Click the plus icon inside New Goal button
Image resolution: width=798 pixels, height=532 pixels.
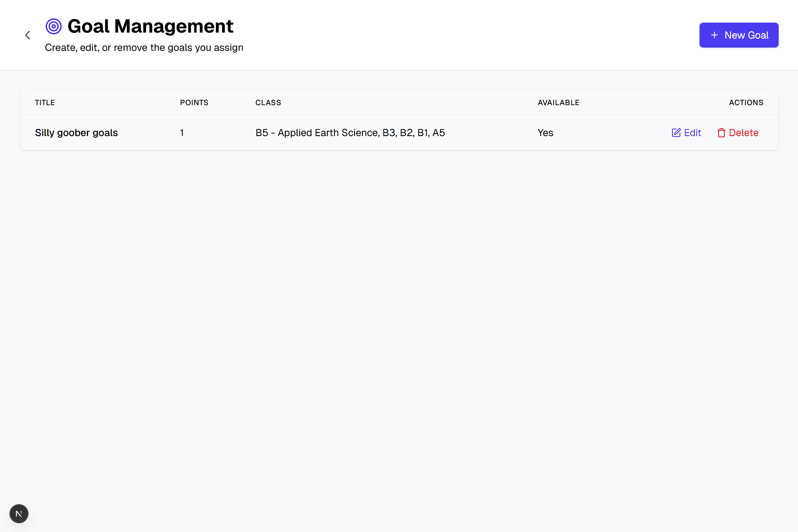pos(715,35)
